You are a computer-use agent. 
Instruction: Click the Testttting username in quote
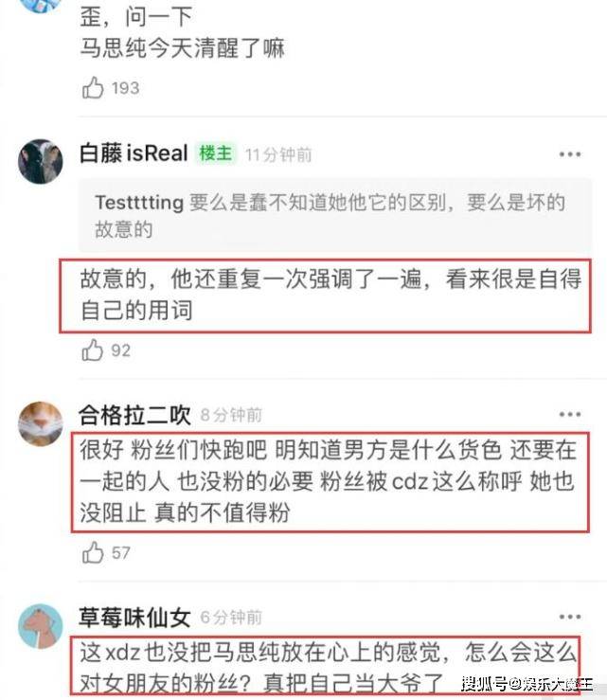pyautogui.click(x=139, y=202)
